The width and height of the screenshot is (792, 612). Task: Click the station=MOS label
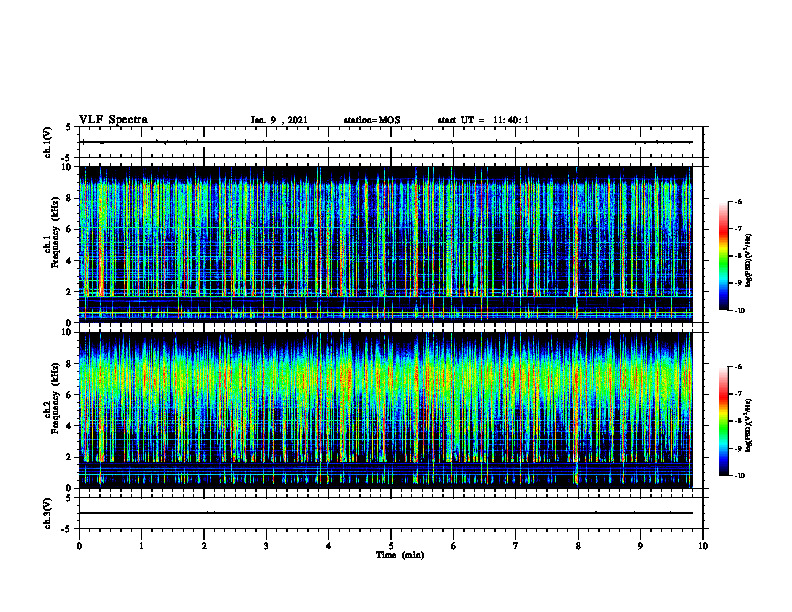(x=372, y=120)
